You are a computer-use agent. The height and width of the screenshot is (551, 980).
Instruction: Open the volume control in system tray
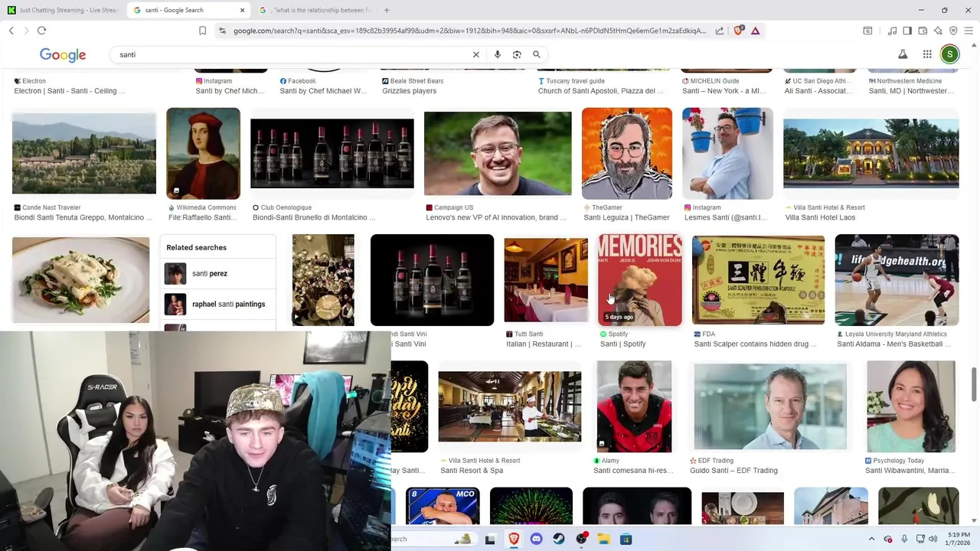(933, 539)
